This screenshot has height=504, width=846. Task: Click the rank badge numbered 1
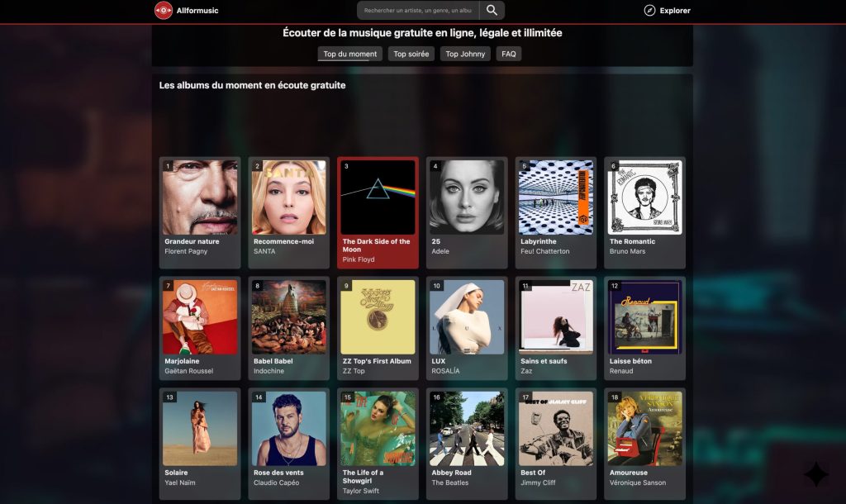(x=167, y=164)
